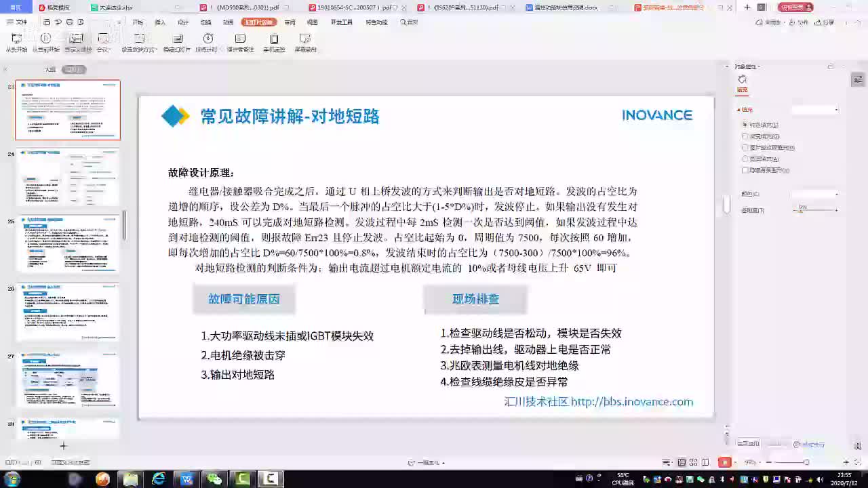
Task: Switch to reading view icon
Action: tap(706, 462)
